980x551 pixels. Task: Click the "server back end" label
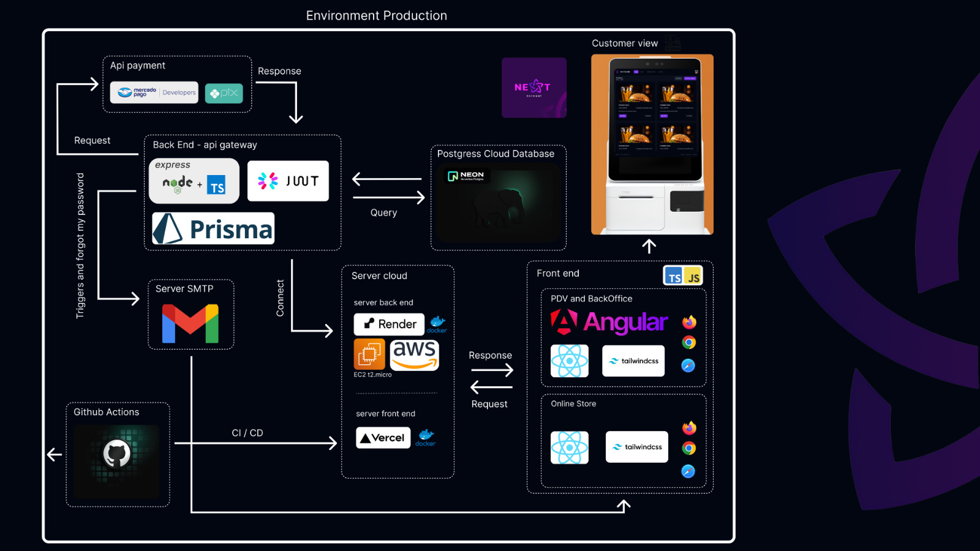coord(383,302)
